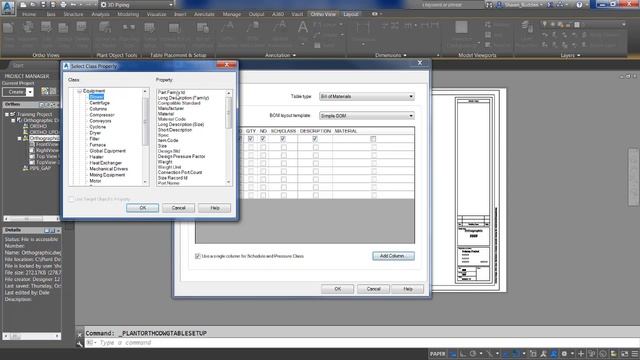This screenshot has width=640, height=360.
Task: Toggle the QTY column checkbox in the first row
Action: [x=251, y=139]
